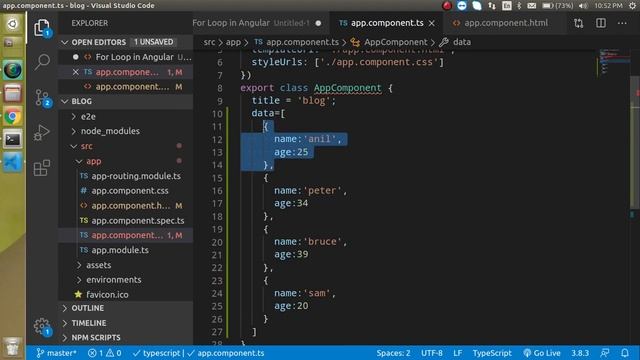Open Visual Studio Code dock icon
The image size is (640, 360).
pos(13,163)
